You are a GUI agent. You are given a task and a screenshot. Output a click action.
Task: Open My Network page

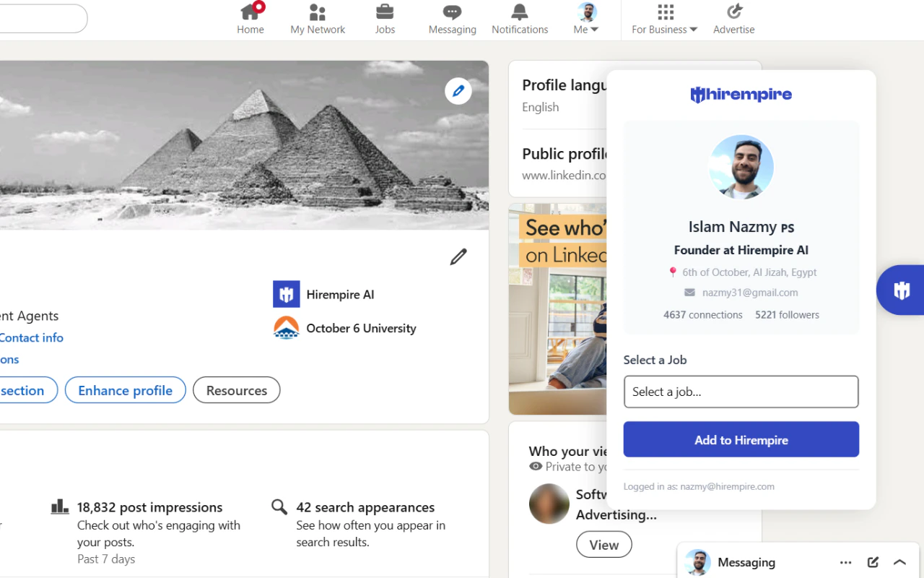click(x=318, y=20)
